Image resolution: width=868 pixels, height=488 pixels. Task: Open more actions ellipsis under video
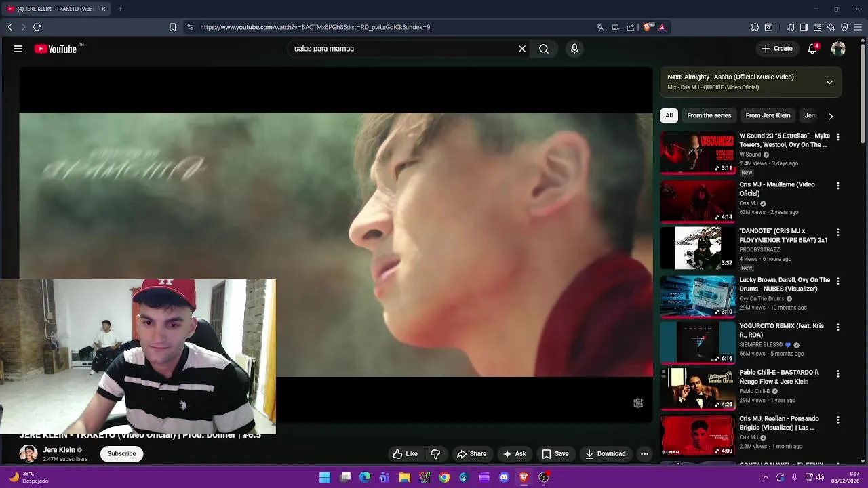(645, 454)
